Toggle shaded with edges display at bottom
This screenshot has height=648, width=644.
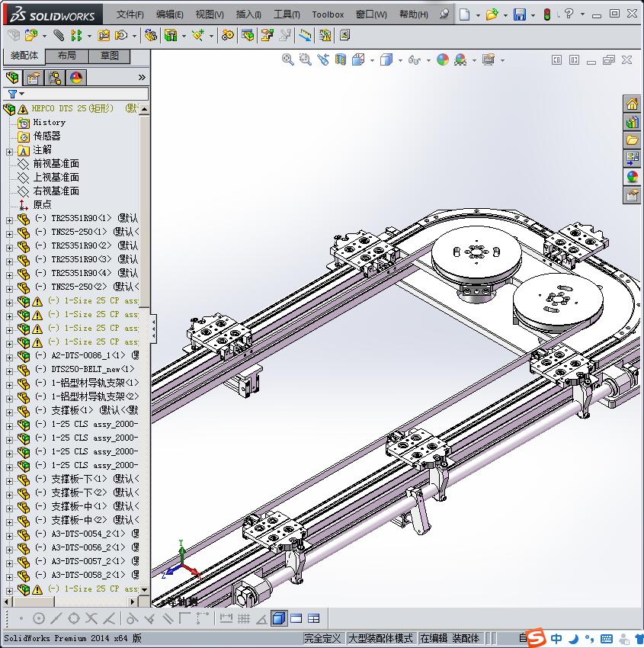pos(278,618)
